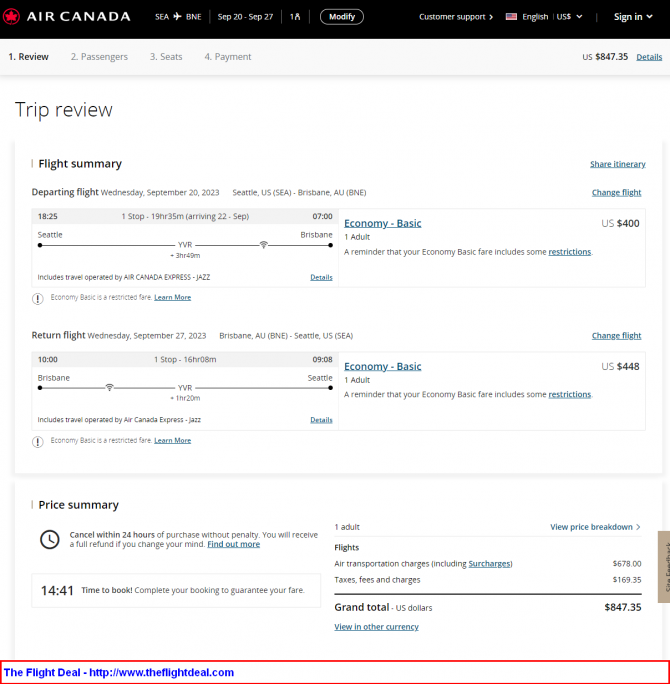670x684 pixels.
Task: Click the US $400 departing fare price
Action: [x=620, y=223]
